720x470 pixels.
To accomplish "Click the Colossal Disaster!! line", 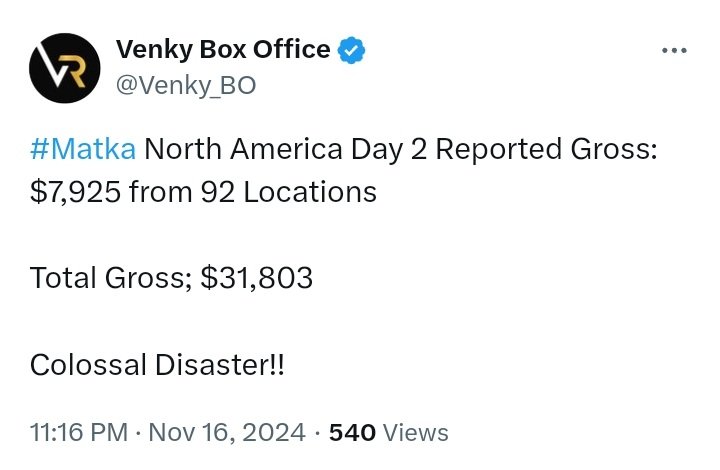I will (157, 365).
